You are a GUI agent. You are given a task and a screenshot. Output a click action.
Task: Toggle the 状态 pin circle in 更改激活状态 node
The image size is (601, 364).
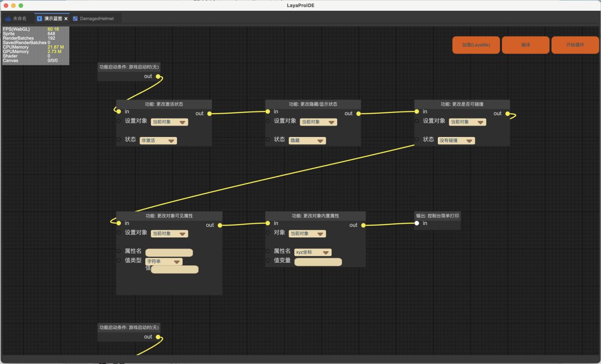(x=119, y=139)
